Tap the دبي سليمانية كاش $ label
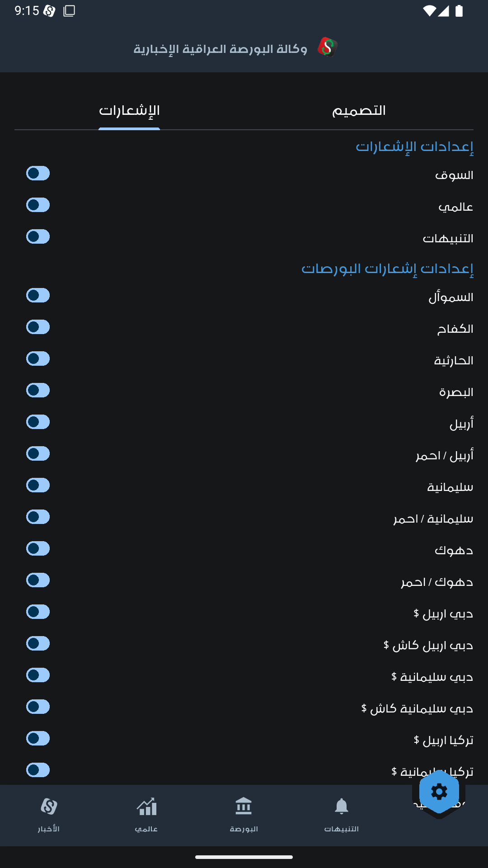This screenshot has width=488, height=868. coord(417,708)
